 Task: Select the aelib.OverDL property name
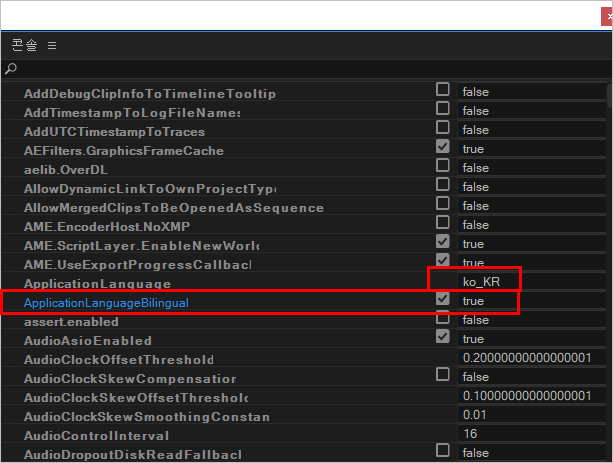pos(65,170)
